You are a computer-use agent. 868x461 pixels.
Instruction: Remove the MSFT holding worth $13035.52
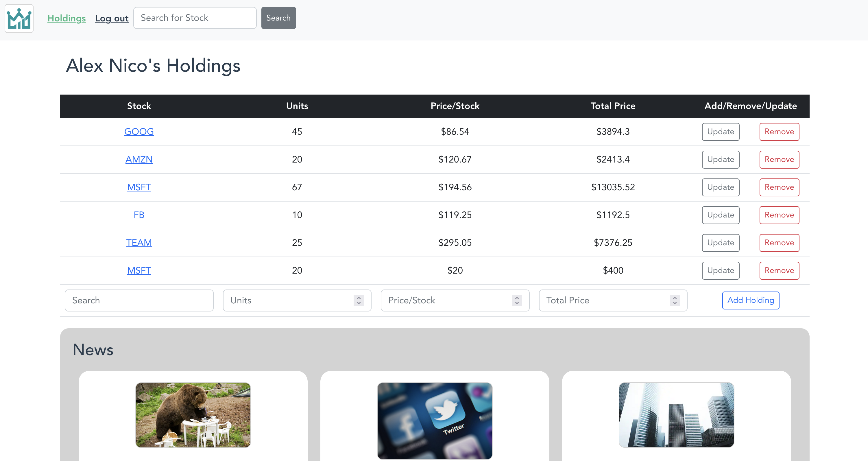(779, 187)
